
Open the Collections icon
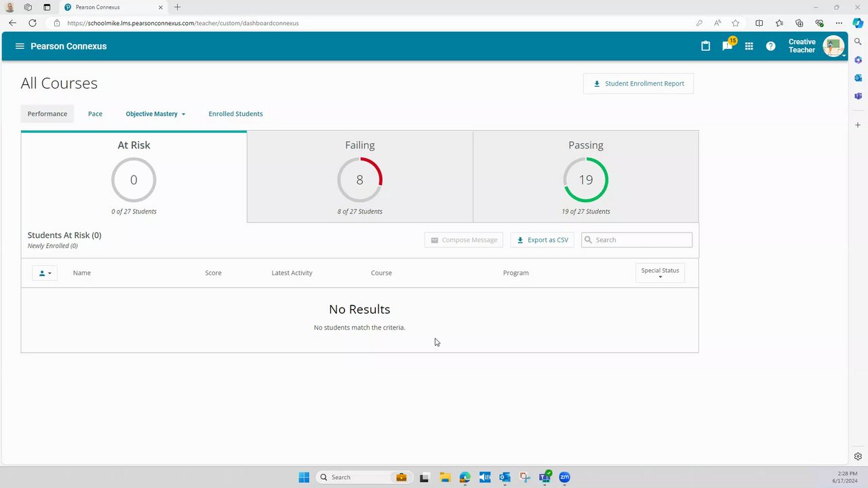point(800,23)
